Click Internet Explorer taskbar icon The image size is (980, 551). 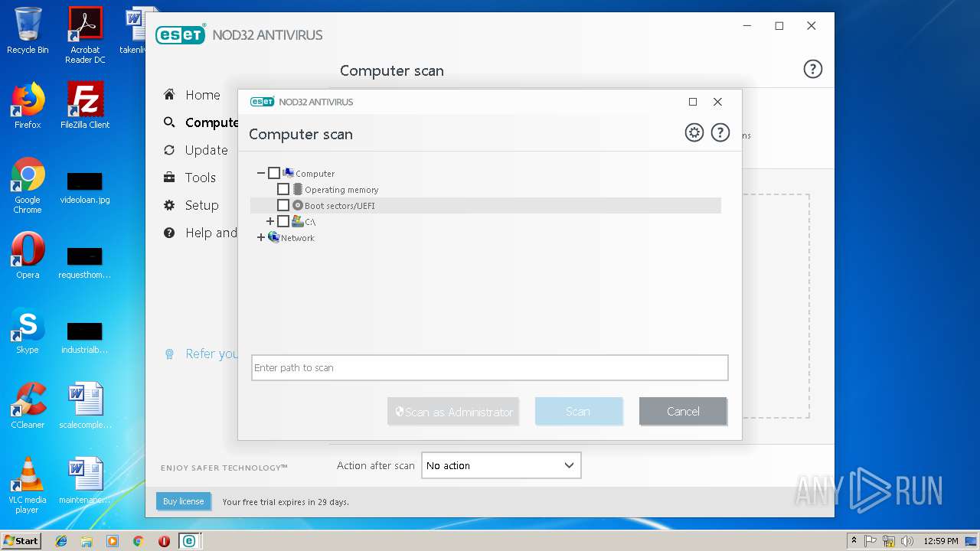[x=61, y=541]
